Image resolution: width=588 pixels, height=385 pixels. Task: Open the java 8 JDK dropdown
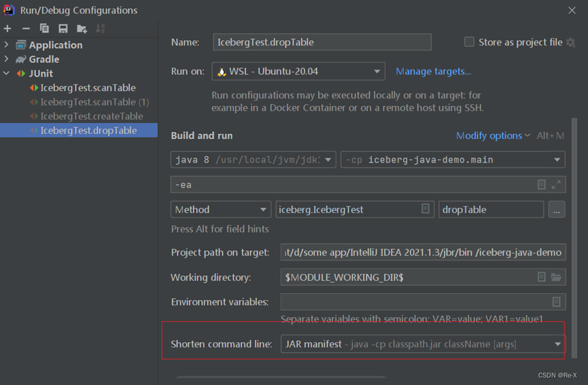254,159
